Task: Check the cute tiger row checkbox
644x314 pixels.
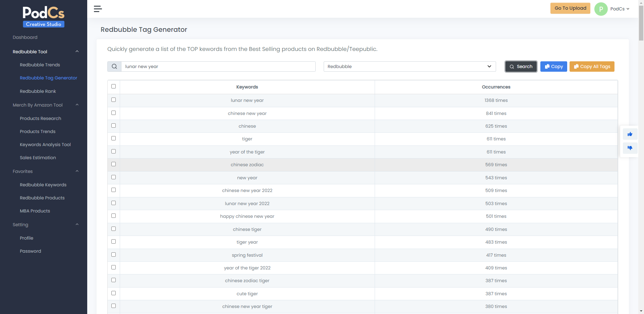Action: point(113,293)
